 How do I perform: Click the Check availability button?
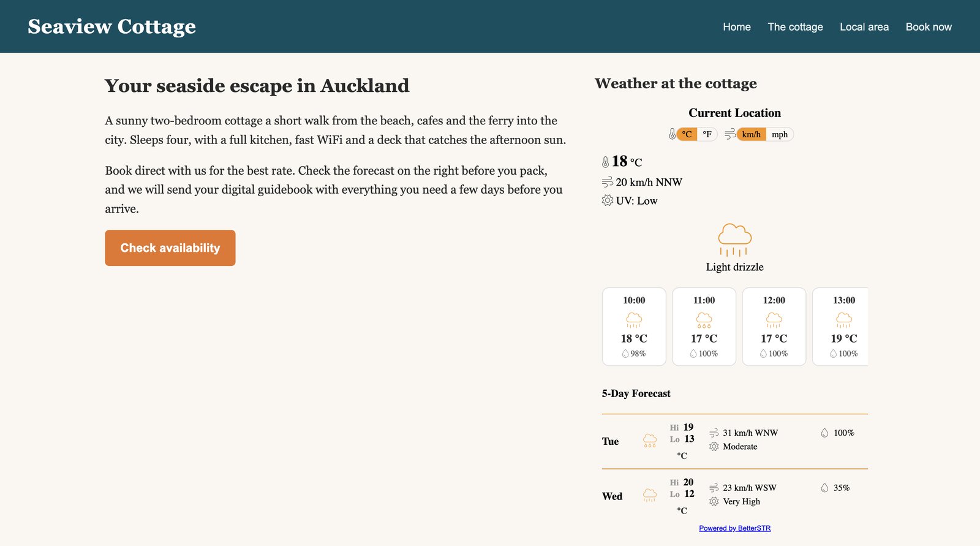(170, 248)
